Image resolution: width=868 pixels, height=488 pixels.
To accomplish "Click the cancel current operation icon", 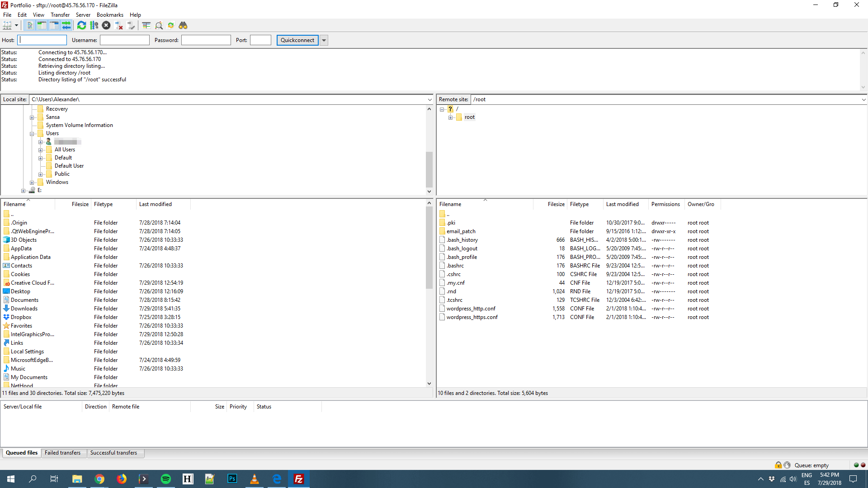I will pyautogui.click(x=106, y=25).
